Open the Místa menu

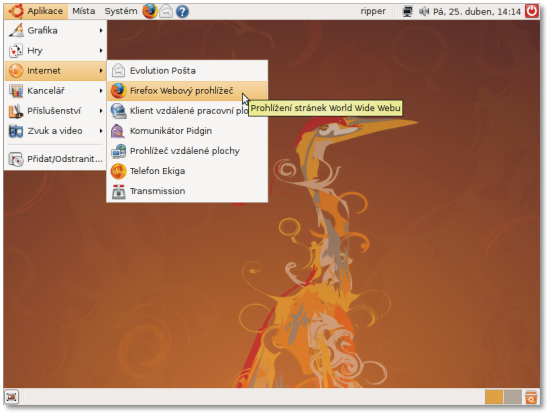[x=83, y=11]
